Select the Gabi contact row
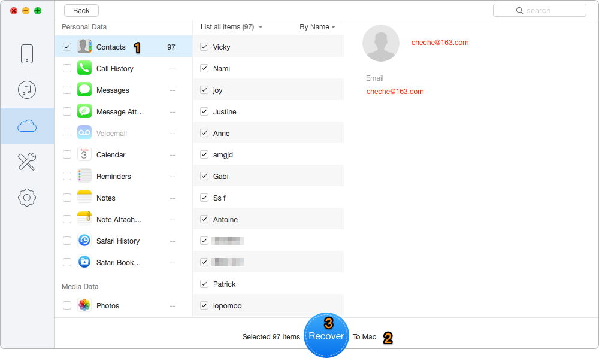 [x=268, y=176]
